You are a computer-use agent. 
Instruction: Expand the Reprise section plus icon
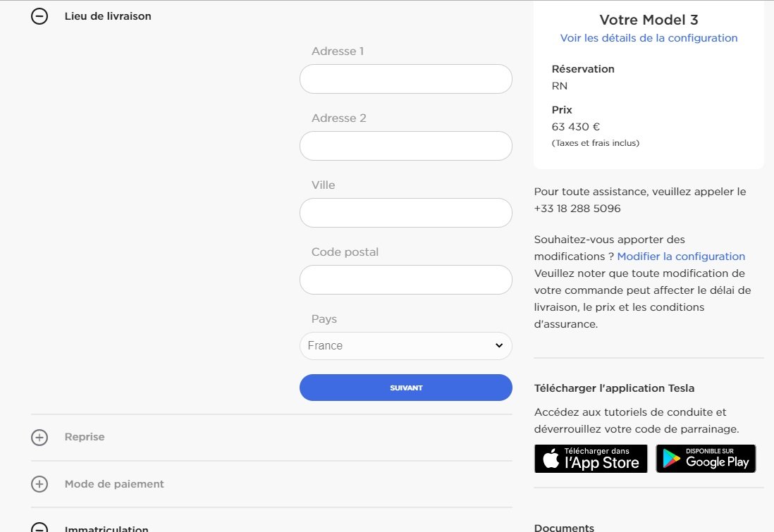pos(39,438)
